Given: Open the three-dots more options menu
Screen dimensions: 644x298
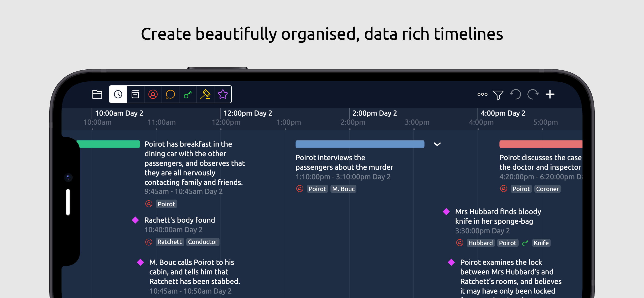Looking at the screenshot, I should click(482, 94).
